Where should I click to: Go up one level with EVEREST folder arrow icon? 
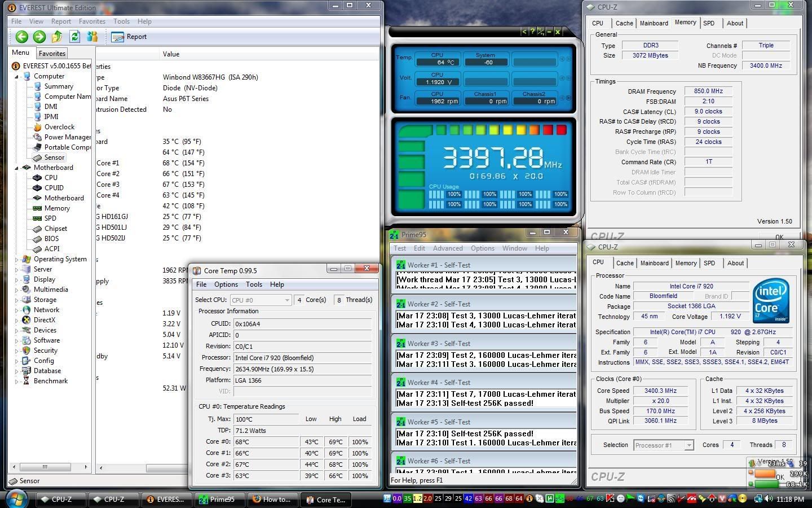(57, 37)
